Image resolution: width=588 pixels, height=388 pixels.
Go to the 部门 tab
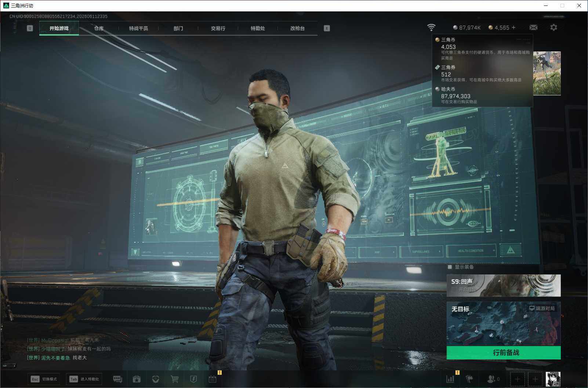(x=178, y=28)
